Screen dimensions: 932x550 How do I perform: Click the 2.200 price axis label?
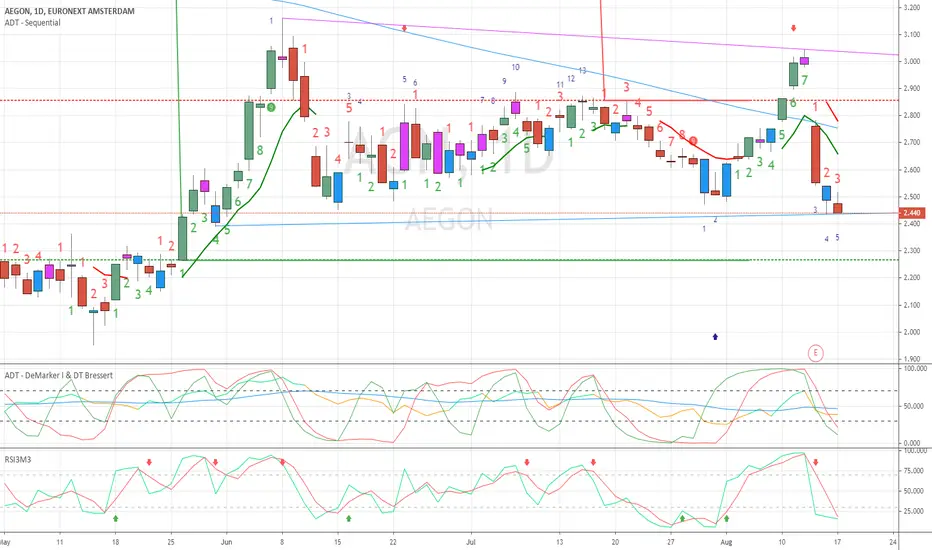[x=912, y=278]
